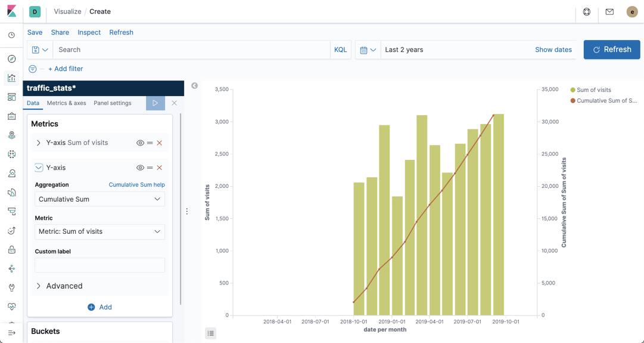Image resolution: width=644 pixels, height=343 pixels.
Task: Expand the Advanced section
Action: coord(59,286)
